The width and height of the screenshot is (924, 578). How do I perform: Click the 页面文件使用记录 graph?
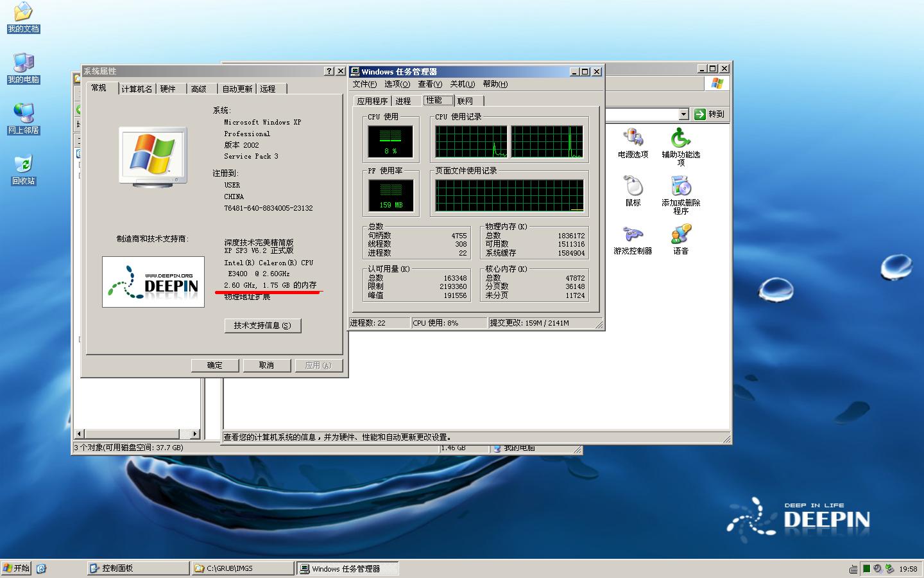[509, 195]
